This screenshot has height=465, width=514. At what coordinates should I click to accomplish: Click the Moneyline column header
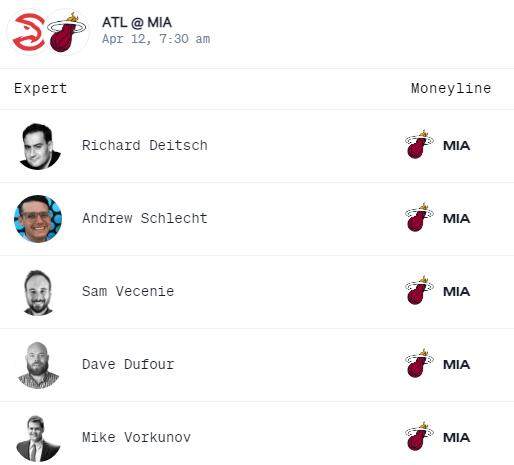click(x=451, y=89)
